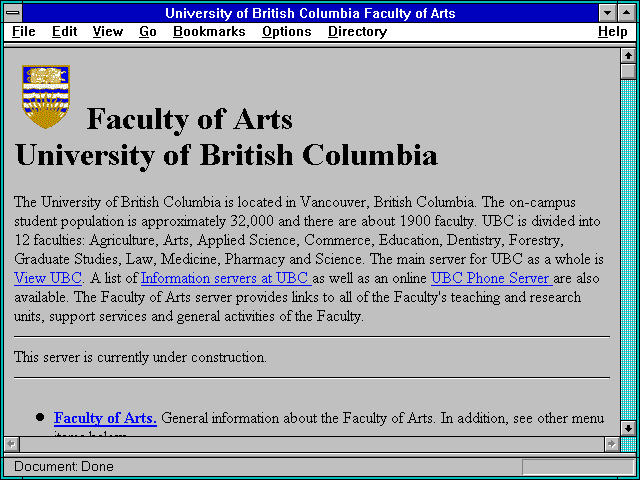
Task: Open the File menu
Action: tap(24, 31)
